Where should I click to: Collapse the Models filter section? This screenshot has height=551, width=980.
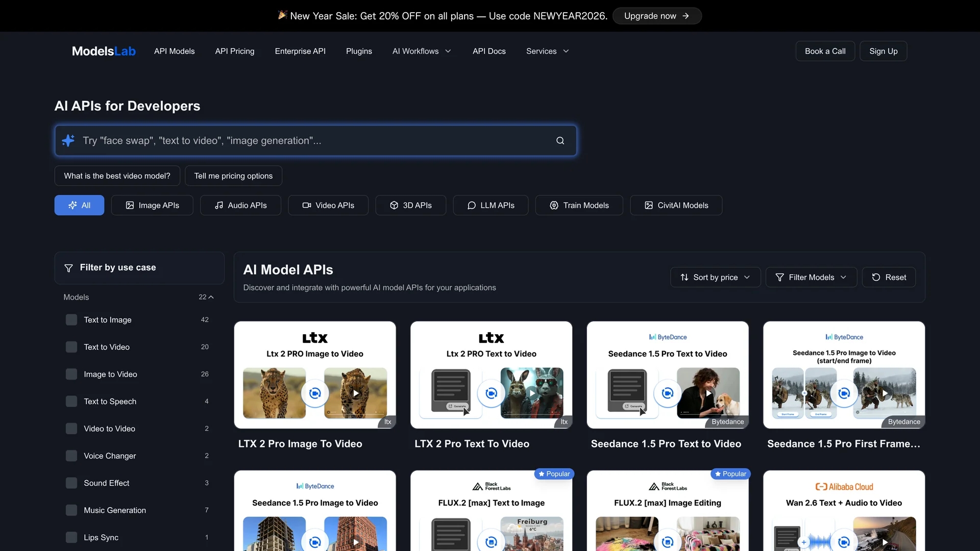click(211, 297)
